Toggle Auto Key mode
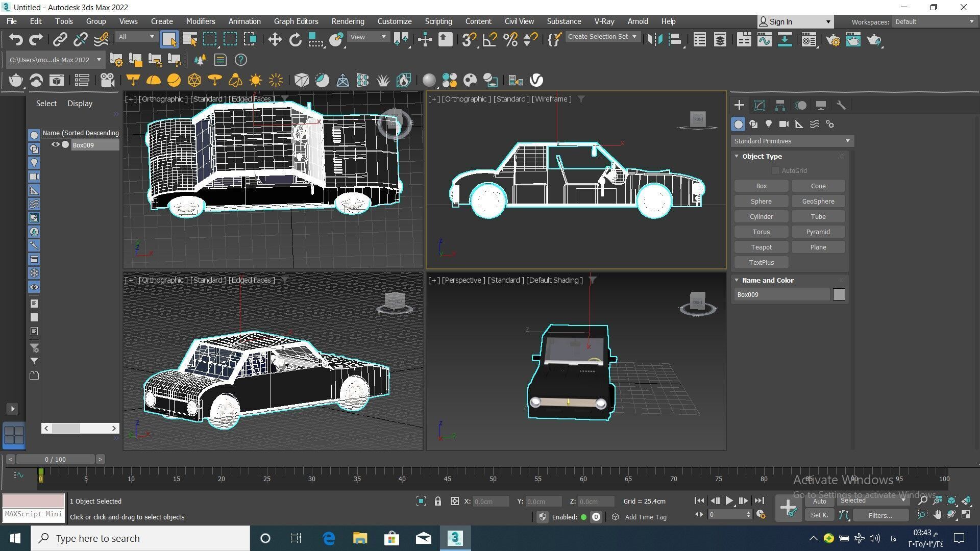 pyautogui.click(x=819, y=501)
